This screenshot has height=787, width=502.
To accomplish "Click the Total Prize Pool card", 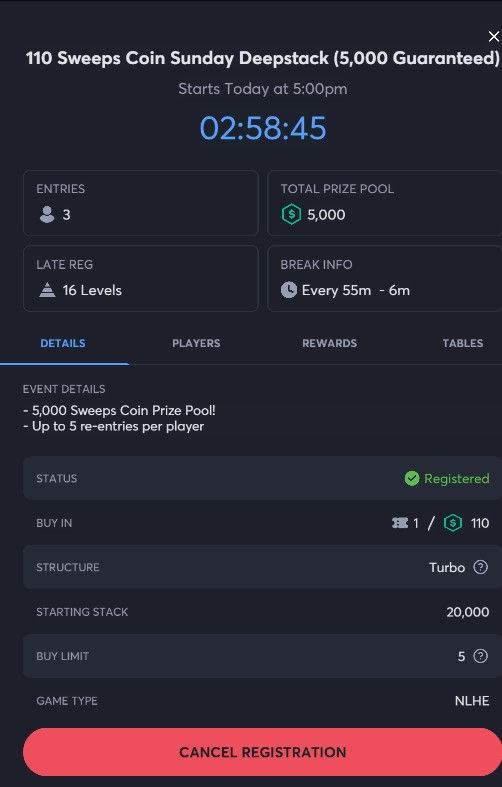I will point(385,203).
